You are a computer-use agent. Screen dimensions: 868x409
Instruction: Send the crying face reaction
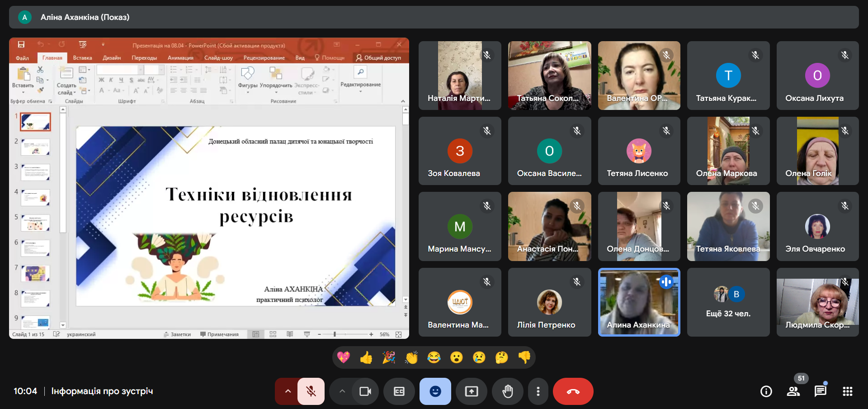click(x=479, y=357)
